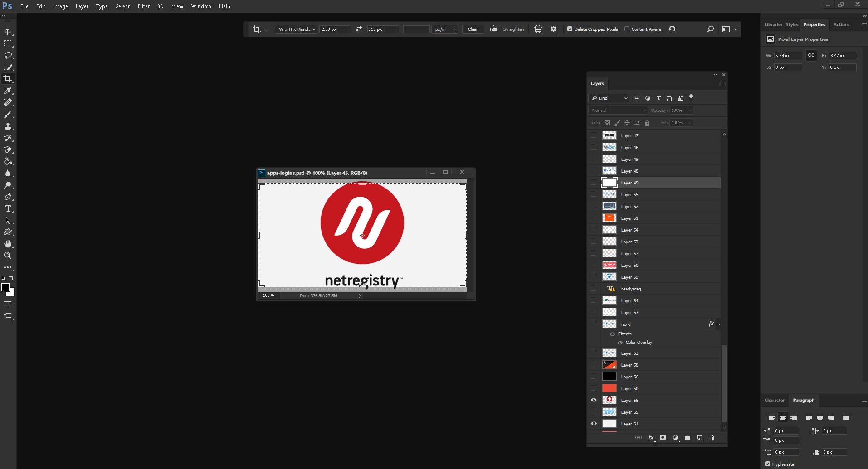868x469 pixels.
Task: Show Layer 50 visibility
Action: tap(594, 388)
